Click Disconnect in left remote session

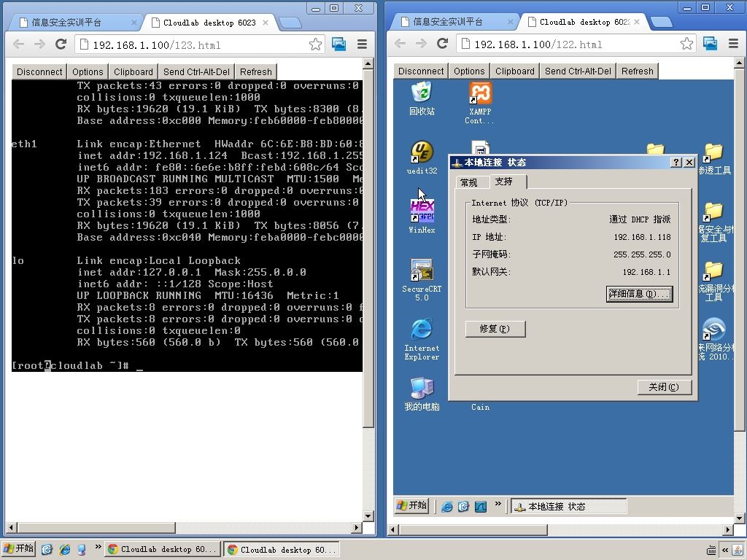pos(39,72)
